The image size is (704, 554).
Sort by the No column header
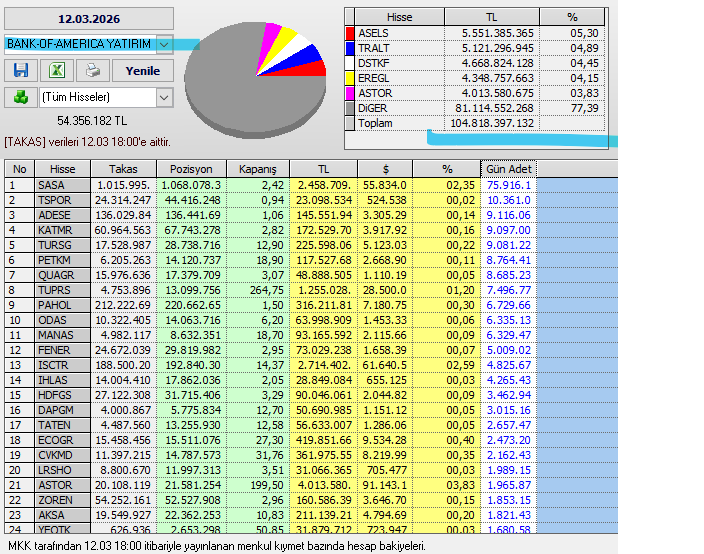(x=20, y=169)
